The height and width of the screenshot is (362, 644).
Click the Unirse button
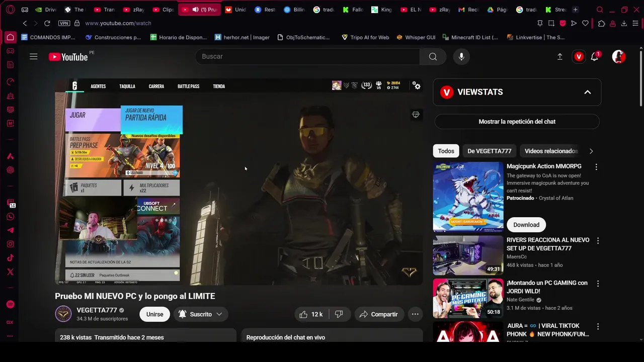154,314
